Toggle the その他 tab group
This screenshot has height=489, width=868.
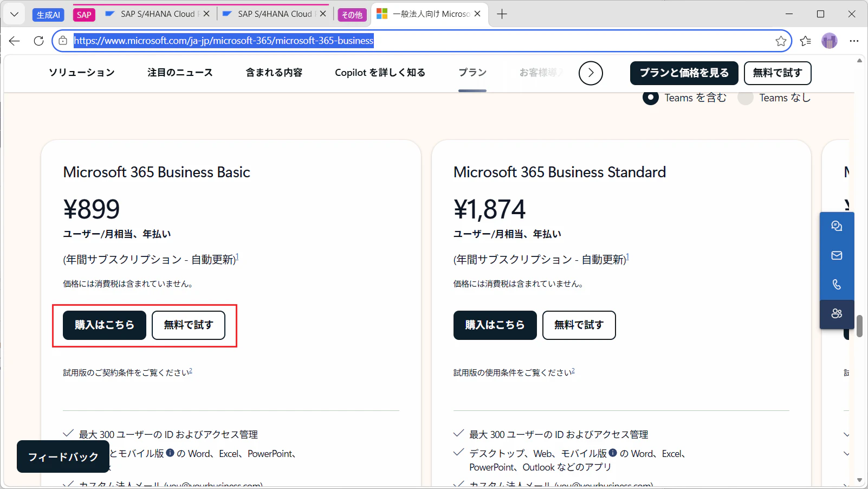coord(352,15)
